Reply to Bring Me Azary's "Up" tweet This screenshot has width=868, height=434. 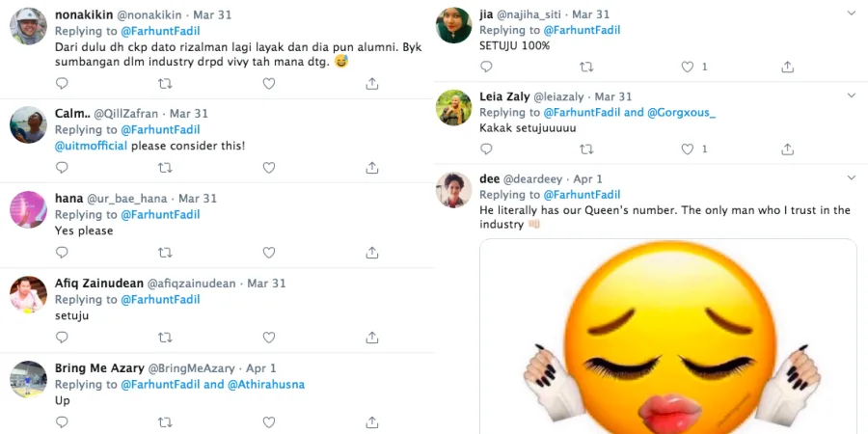tap(62, 422)
